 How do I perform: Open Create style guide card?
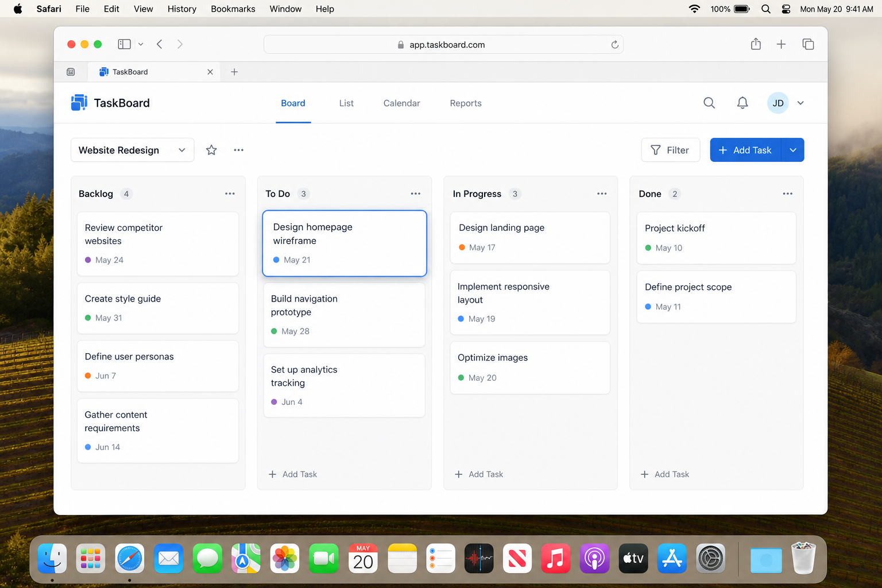(x=158, y=308)
